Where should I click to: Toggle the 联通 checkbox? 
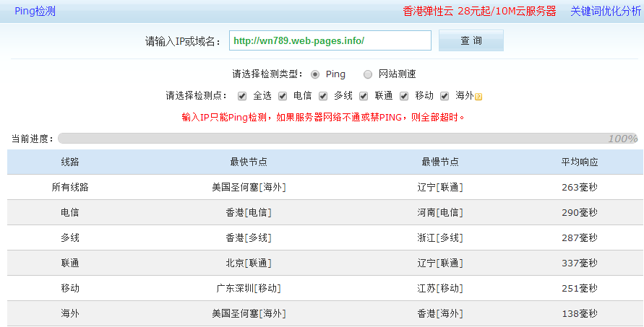pyautogui.click(x=364, y=96)
